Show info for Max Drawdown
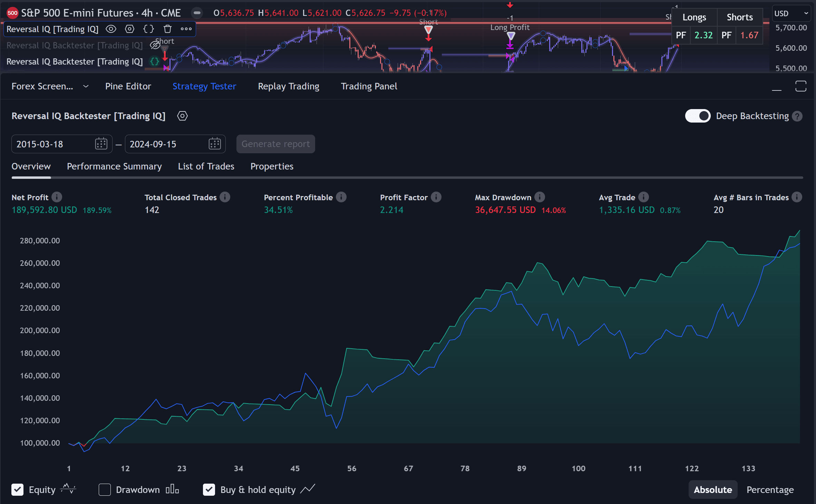Screen dimensions: 816x504 540,197
